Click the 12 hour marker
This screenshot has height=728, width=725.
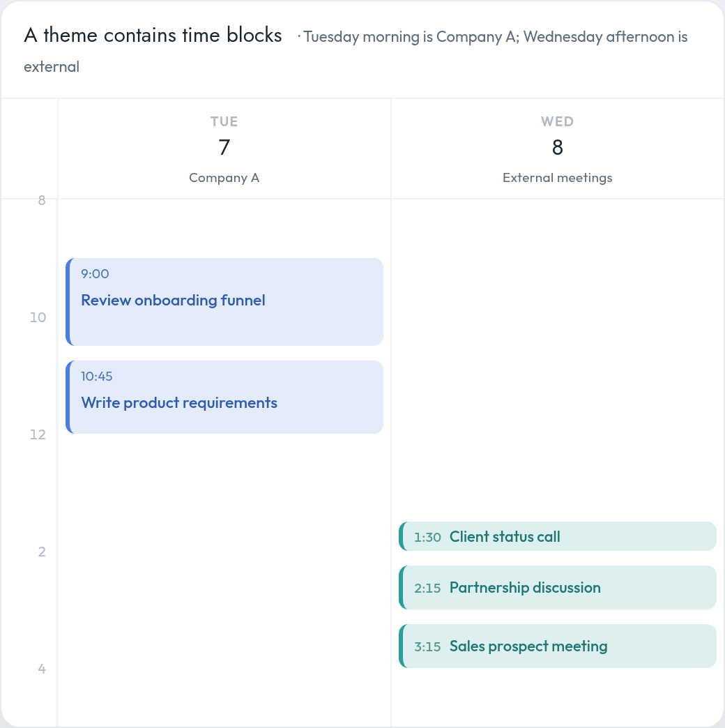[x=38, y=434]
